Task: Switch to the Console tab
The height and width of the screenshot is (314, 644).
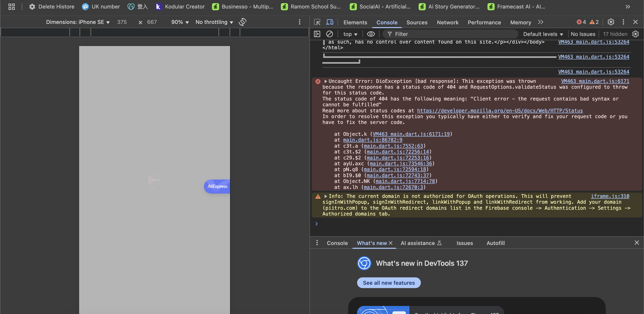Action: click(387, 23)
